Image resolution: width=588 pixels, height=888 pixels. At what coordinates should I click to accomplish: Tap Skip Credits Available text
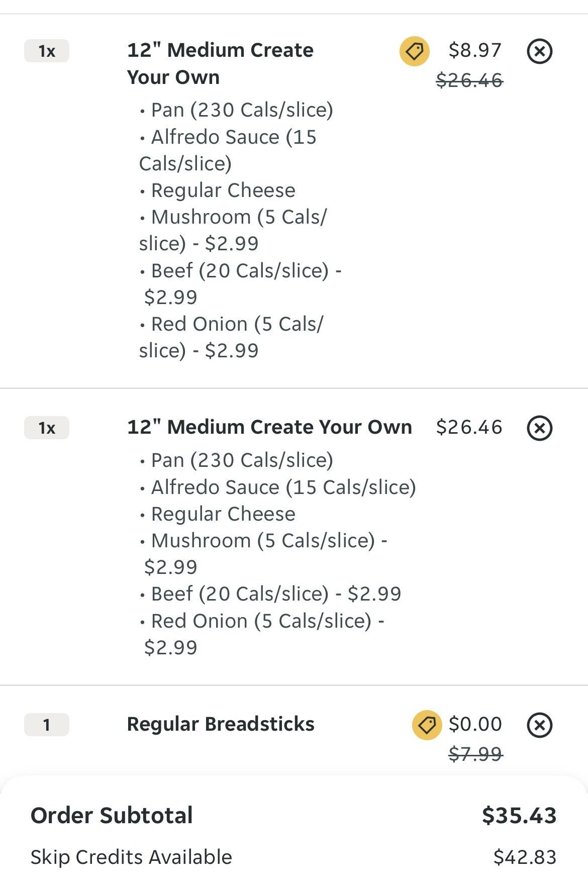pyautogui.click(x=131, y=857)
